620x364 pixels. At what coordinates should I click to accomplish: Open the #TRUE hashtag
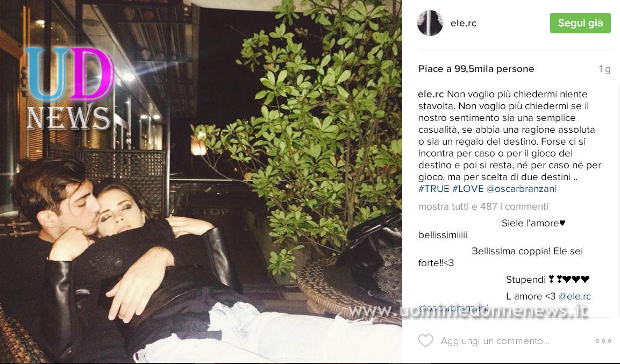434,189
